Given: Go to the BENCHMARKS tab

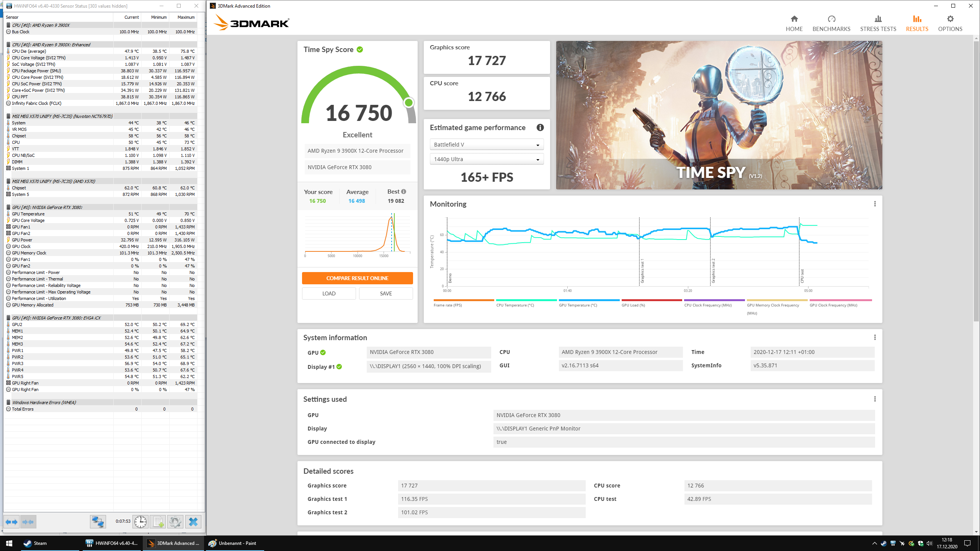Looking at the screenshot, I should [x=831, y=23].
